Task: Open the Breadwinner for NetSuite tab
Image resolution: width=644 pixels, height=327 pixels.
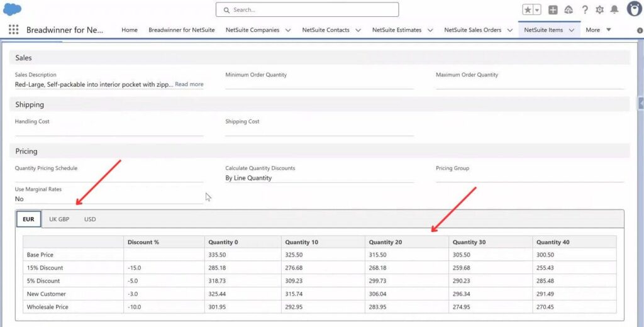Action: (x=182, y=30)
